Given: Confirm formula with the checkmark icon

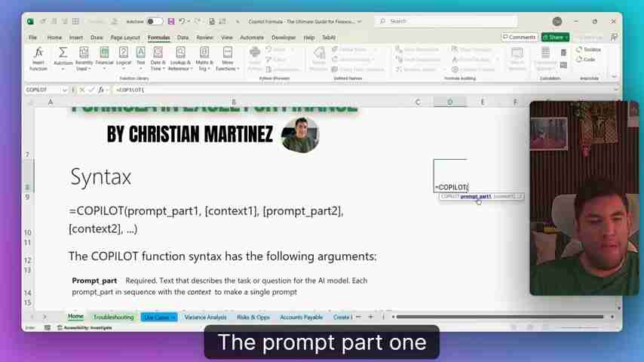Looking at the screenshot, I should point(91,90).
